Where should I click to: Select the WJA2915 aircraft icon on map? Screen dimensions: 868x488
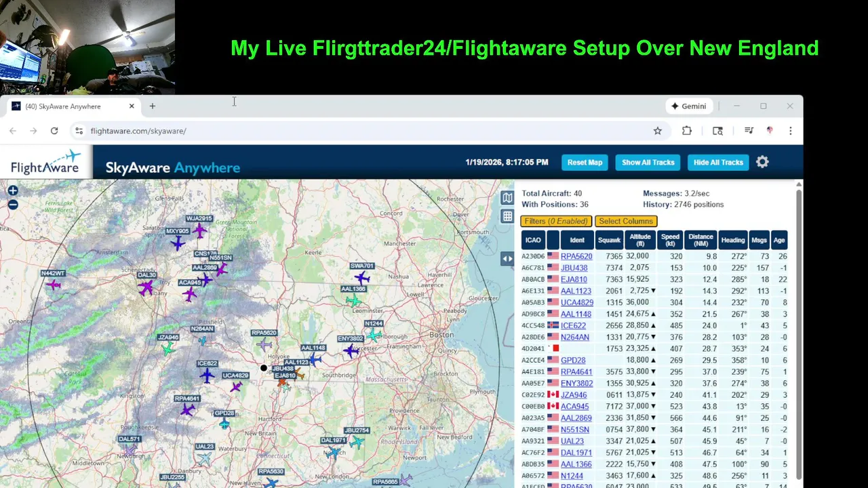click(199, 231)
